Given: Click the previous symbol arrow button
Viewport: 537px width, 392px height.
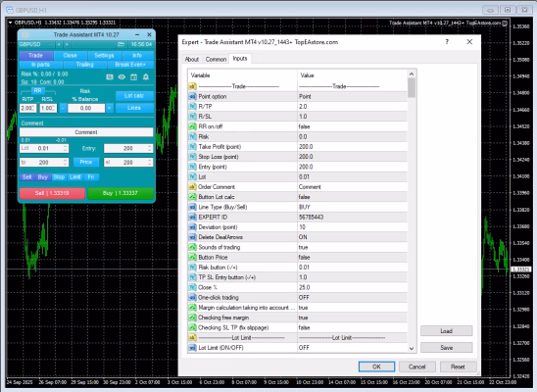Looking at the screenshot, I should tap(59, 44).
